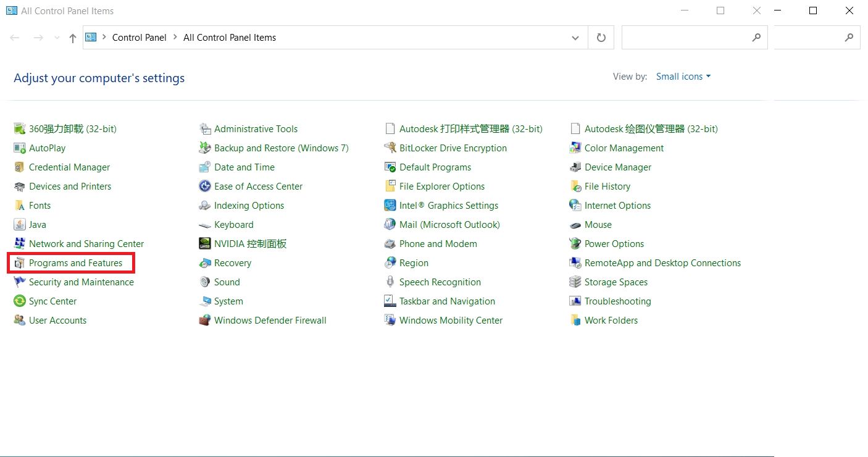This screenshot has width=868, height=457.
Task: Open File Explorer Options
Action: point(442,186)
